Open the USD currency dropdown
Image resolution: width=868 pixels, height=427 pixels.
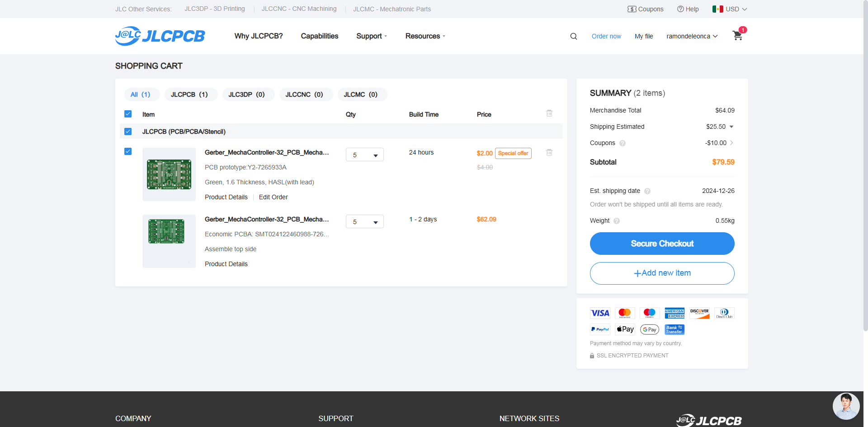(736, 9)
